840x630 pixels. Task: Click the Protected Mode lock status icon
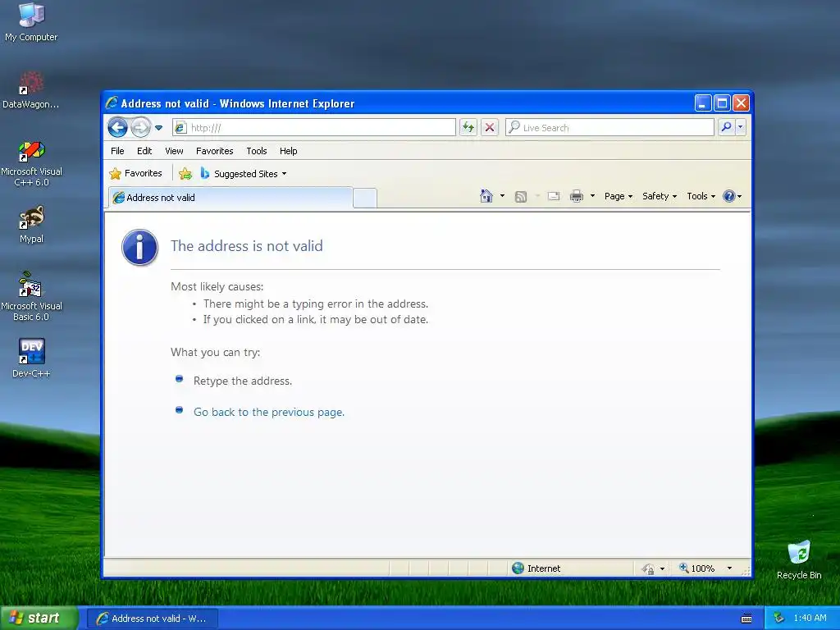click(648, 568)
